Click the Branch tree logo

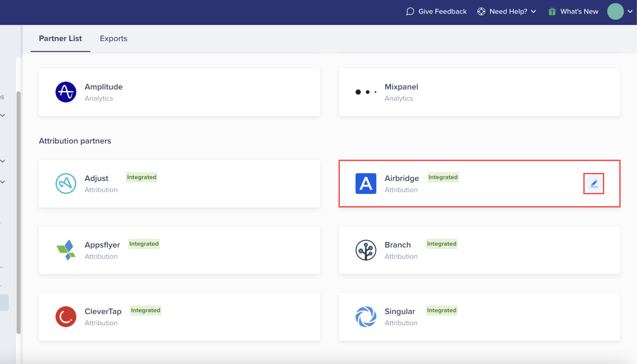366,250
